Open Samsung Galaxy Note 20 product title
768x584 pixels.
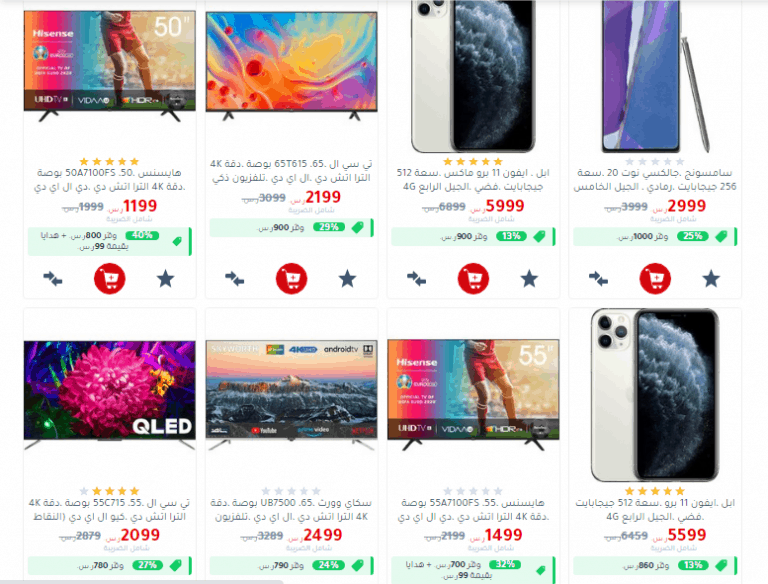(655, 180)
